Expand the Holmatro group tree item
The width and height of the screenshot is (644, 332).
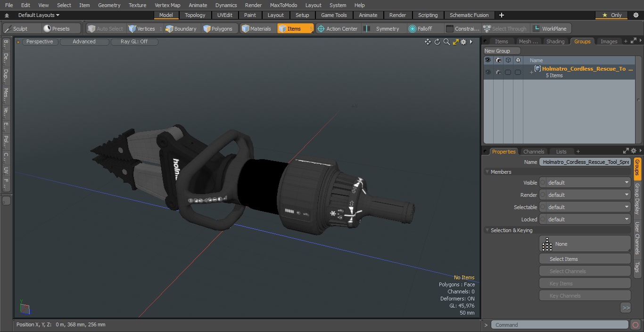point(531,72)
